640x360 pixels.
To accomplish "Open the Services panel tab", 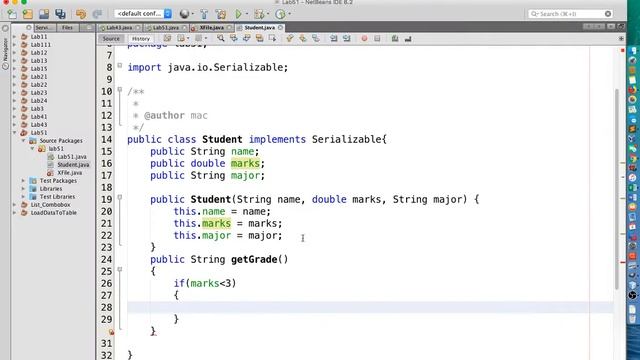I will (x=44, y=27).
